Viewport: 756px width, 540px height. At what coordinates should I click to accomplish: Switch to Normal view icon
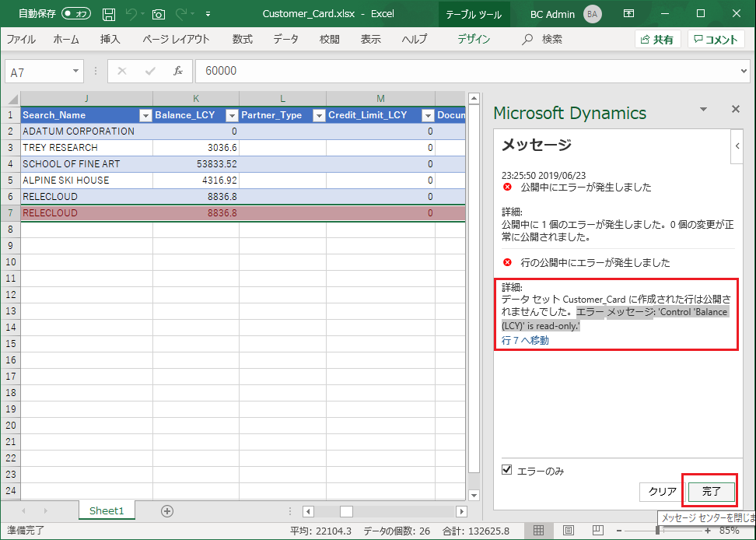[538, 531]
